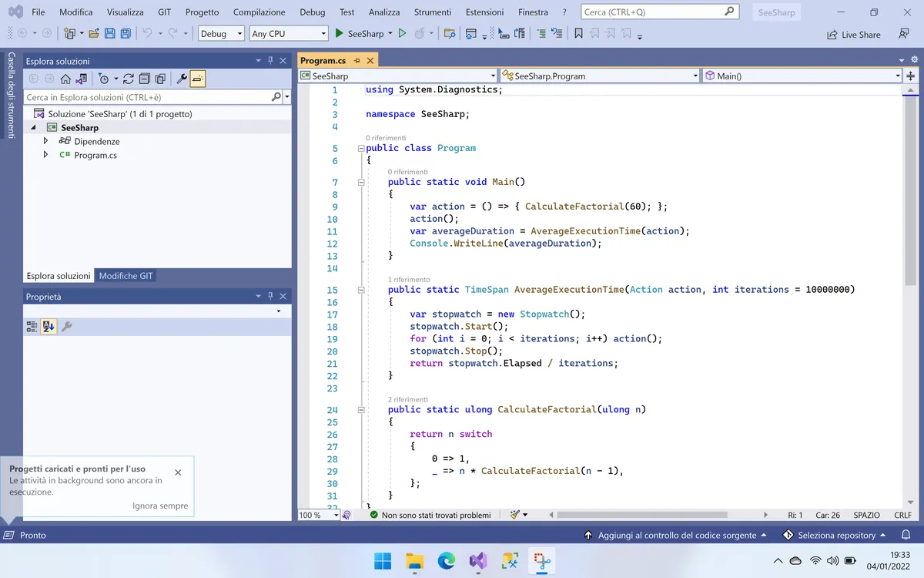Click the Find in Files toolbar icon
Image resolution: width=924 pixels, height=578 pixels.
click(x=450, y=34)
